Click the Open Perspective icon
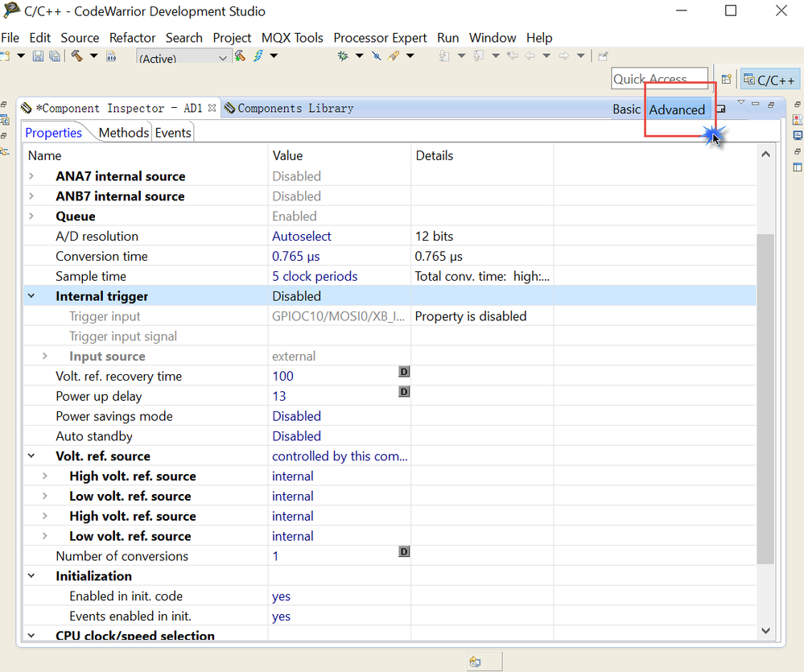 [x=727, y=80]
